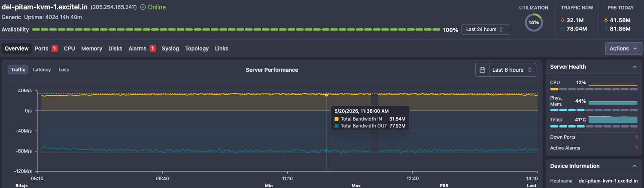Viewport: 644px width, 188px height.
Task: Collapse the Server Health panel
Action: tap(635, 67)
